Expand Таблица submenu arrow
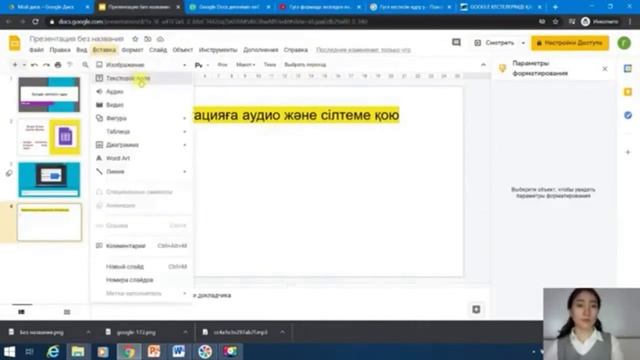Viewport: 640px width, 360px height. 184,132
